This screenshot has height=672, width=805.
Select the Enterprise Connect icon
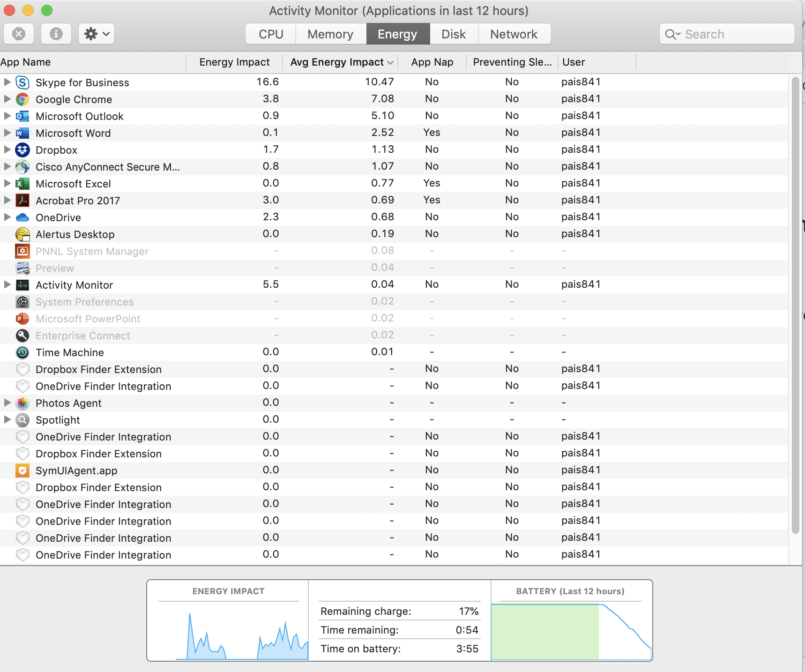22,336
